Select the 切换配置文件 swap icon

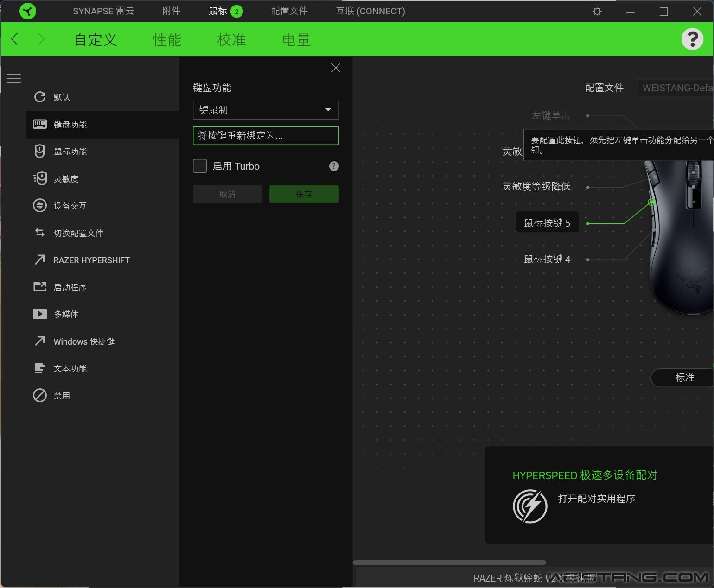(40, 233)
